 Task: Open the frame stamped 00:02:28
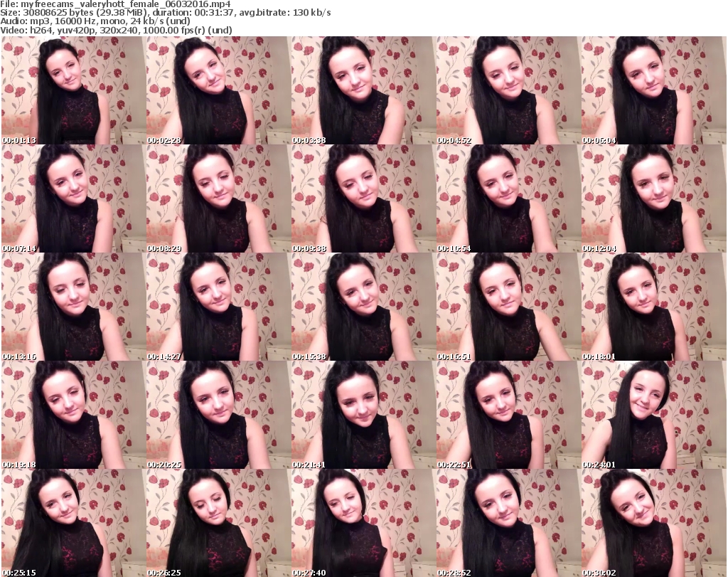[x=218, y=91]
